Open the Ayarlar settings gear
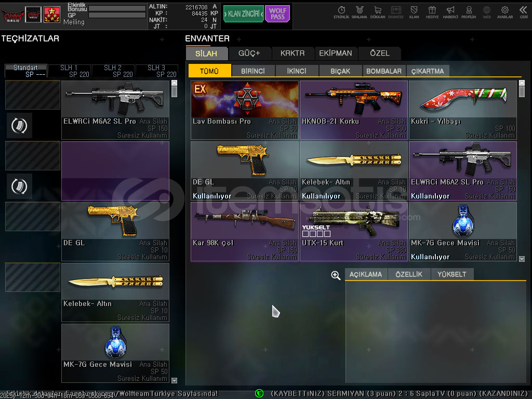Viewport: 532px width, 399px height. (x=505, y=12)
